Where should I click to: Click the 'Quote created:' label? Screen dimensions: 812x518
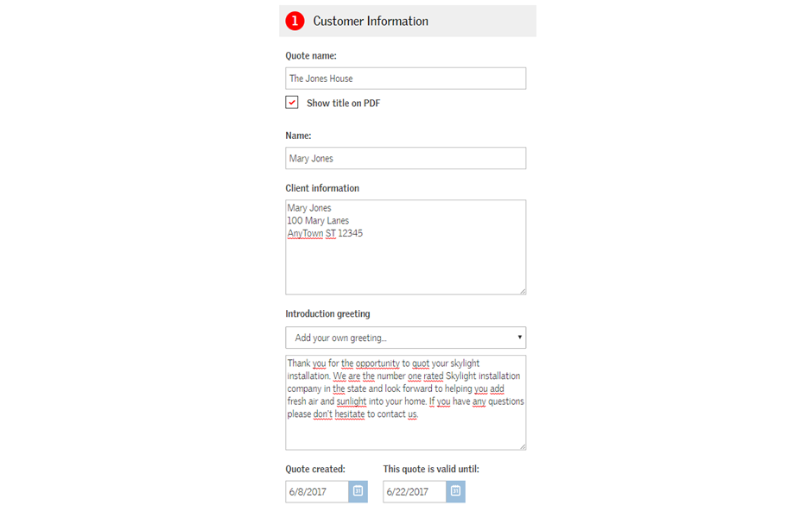(314, 470)
